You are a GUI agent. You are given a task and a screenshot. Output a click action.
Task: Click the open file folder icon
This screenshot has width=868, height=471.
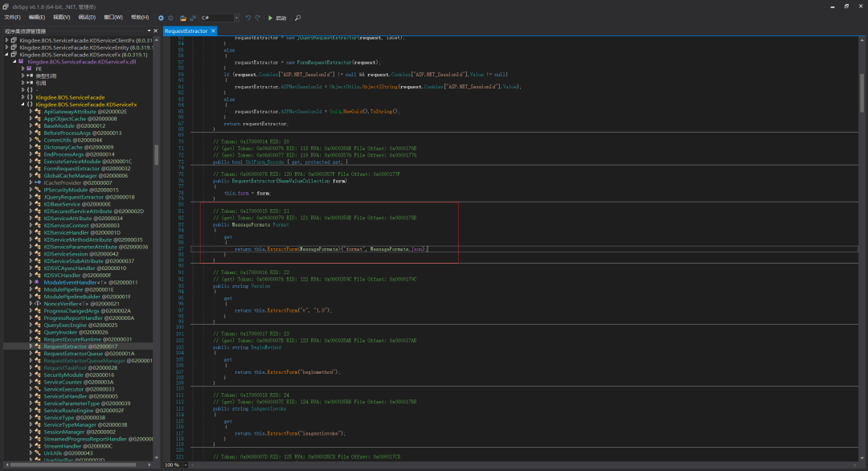(182, 18)
